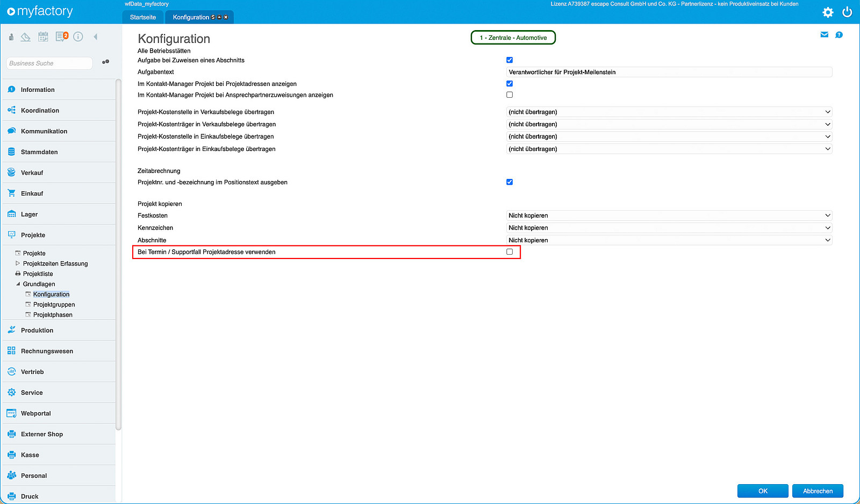Click the sidebar vertical scrollbar
The image size is (860, 504).
click(x=118, y=255)
